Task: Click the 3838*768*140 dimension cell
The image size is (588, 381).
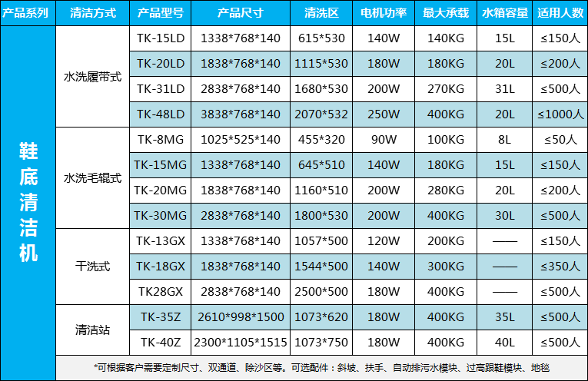Action: [x=240, y=114]
